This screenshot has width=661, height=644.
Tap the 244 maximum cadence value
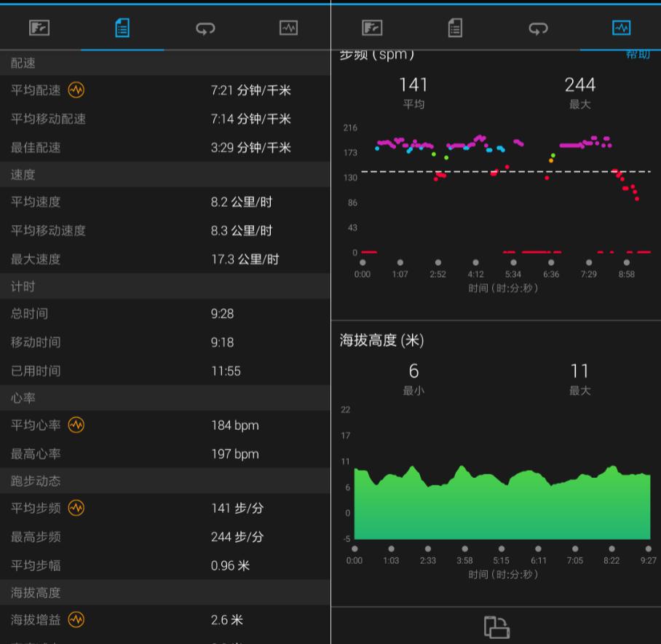(580, 85)
